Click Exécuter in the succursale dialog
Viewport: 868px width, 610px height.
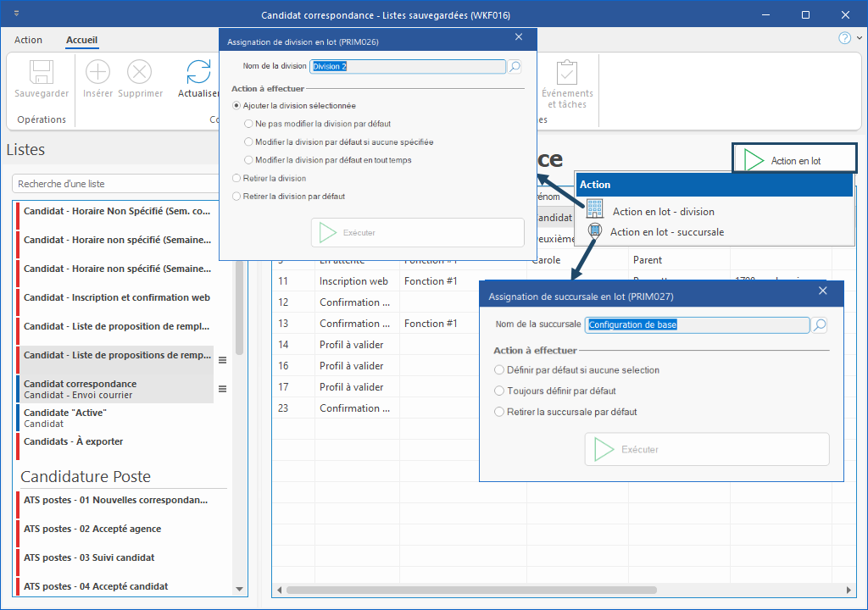click(x=706, y=449)
